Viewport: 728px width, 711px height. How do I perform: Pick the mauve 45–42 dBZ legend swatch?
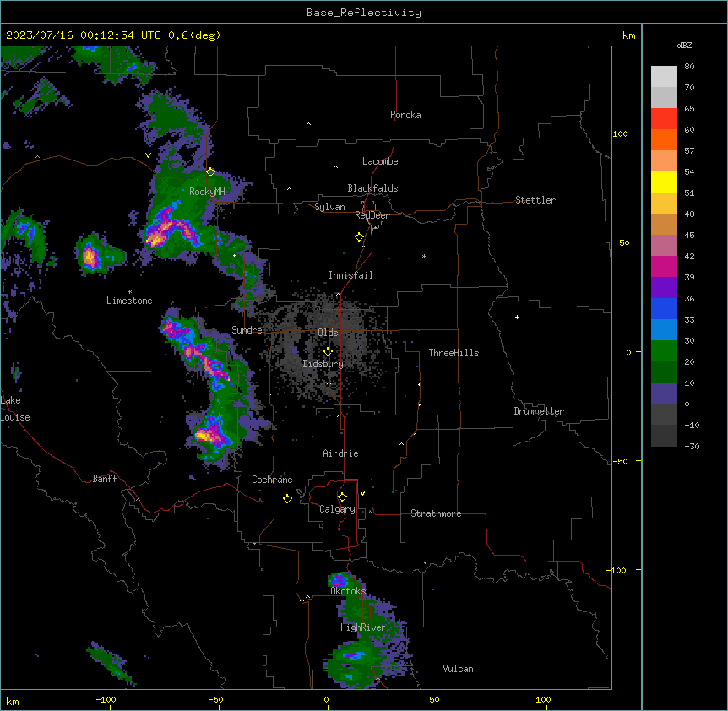[664, 246]
